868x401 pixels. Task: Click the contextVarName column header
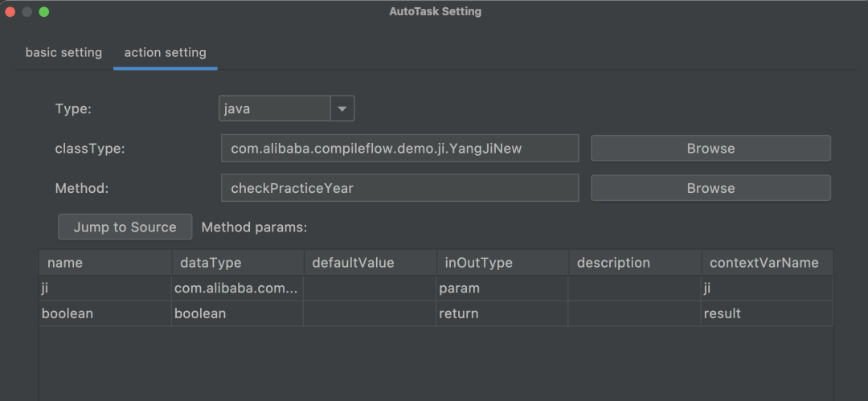(767, 263)
